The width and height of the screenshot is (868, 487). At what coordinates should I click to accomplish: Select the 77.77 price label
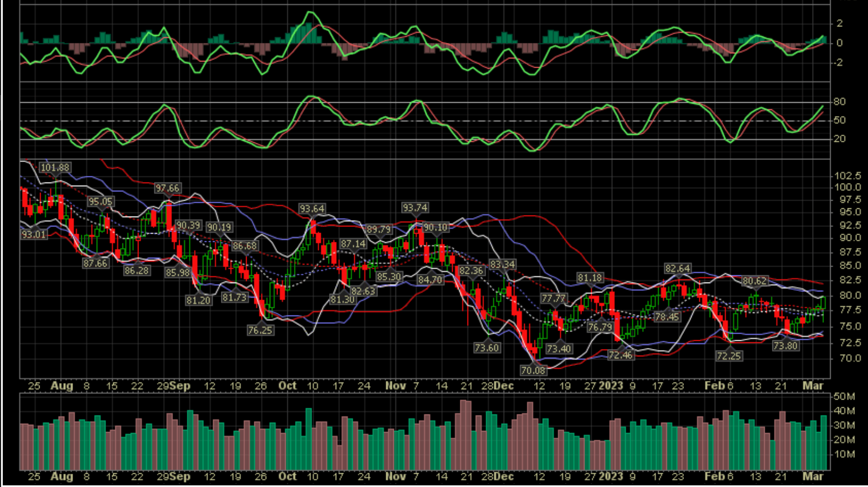[x=553, y=298]
